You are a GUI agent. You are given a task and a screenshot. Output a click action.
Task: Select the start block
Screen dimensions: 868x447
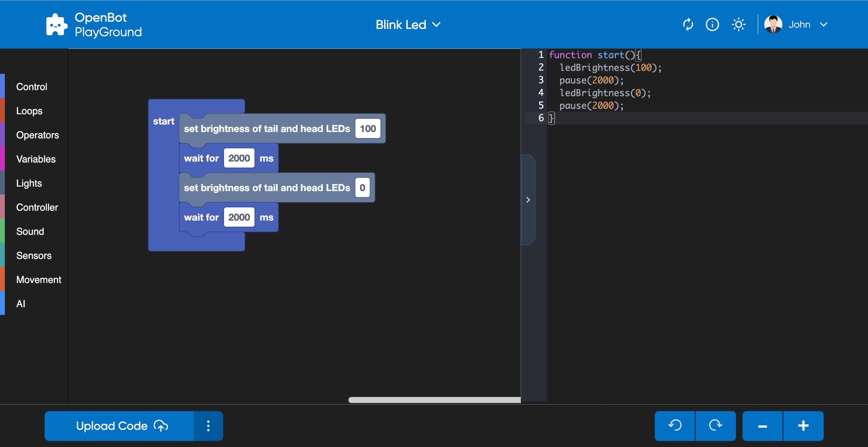(164, 121)
